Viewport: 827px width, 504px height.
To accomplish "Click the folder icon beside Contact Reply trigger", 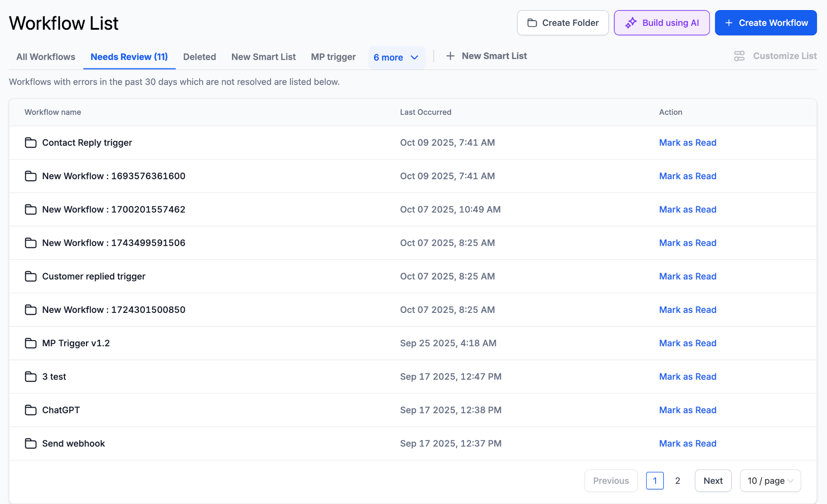I will 31,143.
